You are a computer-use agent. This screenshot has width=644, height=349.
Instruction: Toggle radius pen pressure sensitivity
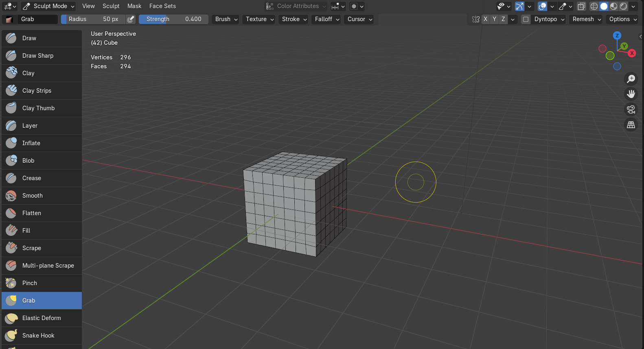click(131, 19)
